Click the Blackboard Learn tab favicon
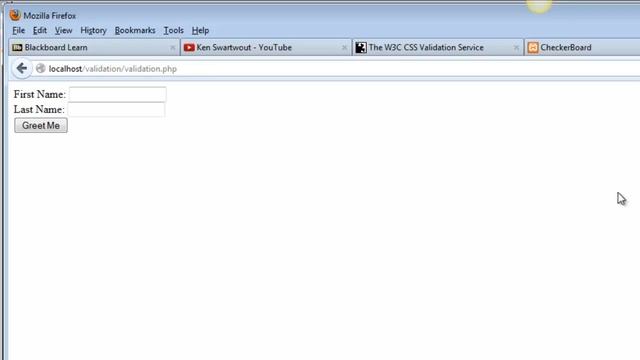Screen dimensions: 640x360 (x=17, y=48)
